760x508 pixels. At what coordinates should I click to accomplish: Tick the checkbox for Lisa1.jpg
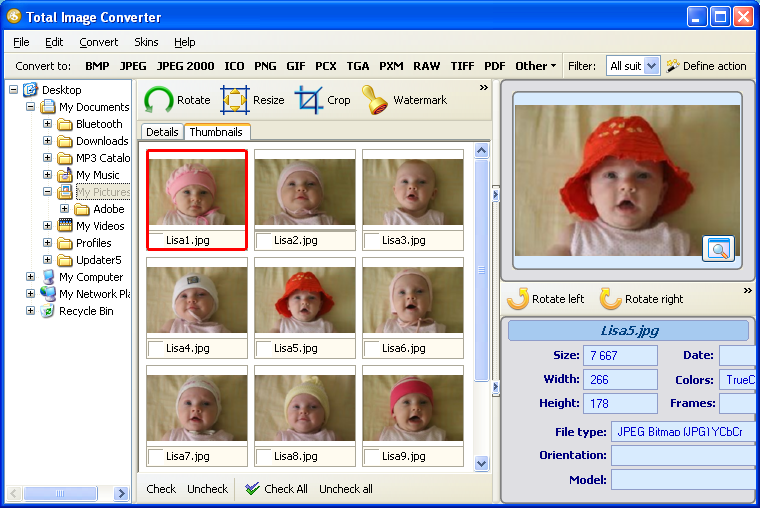pos(155,241)
